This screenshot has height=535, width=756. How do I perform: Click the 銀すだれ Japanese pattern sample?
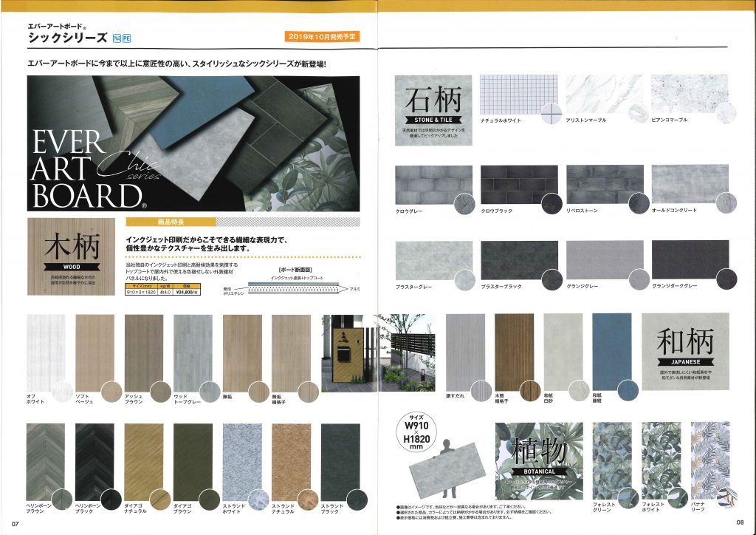tap(465, 352)
